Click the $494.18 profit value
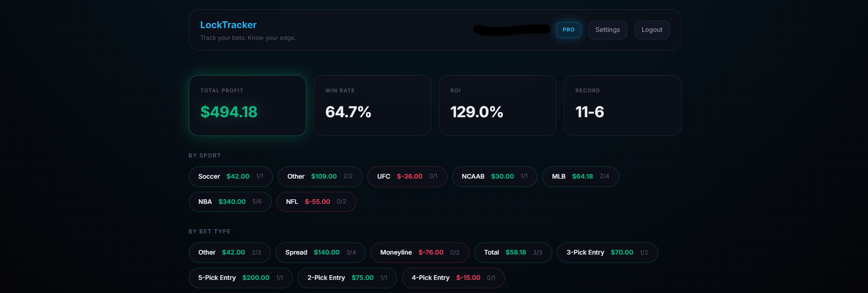This screenshot has width=868, height=293. [x=229, y=112]
